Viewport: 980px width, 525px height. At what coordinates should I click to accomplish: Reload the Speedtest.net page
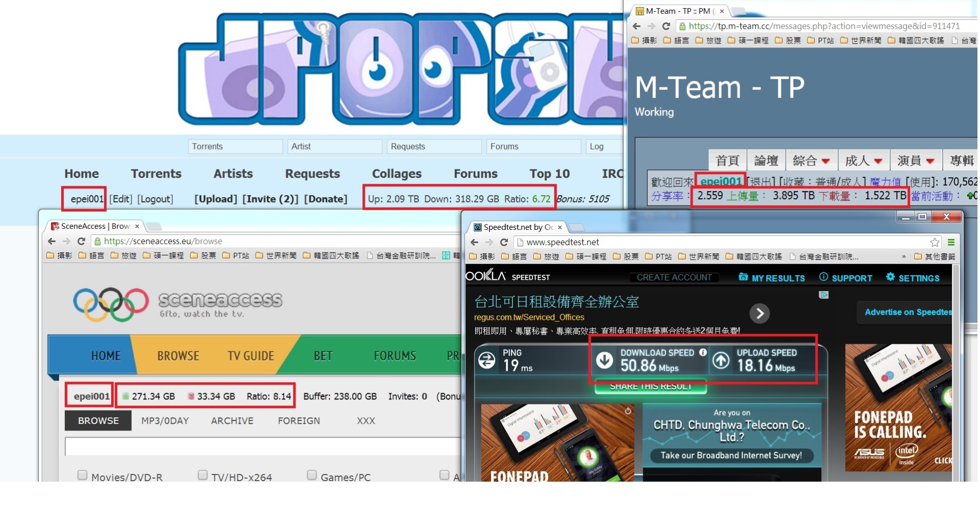(504, 242)
